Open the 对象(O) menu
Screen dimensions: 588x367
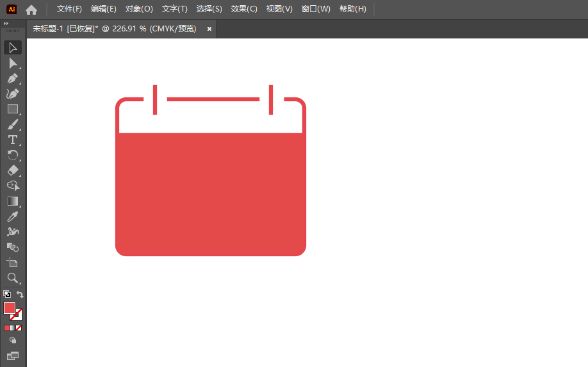coord(139,9)
